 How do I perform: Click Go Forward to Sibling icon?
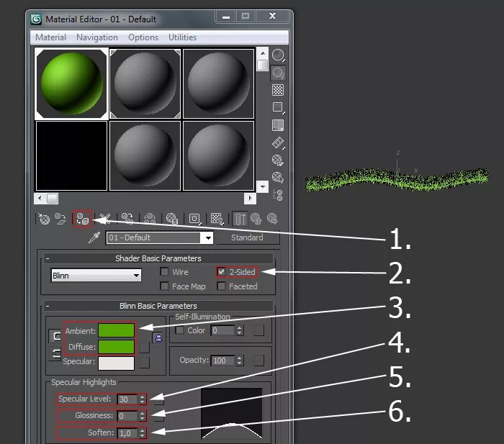(273, 219)
